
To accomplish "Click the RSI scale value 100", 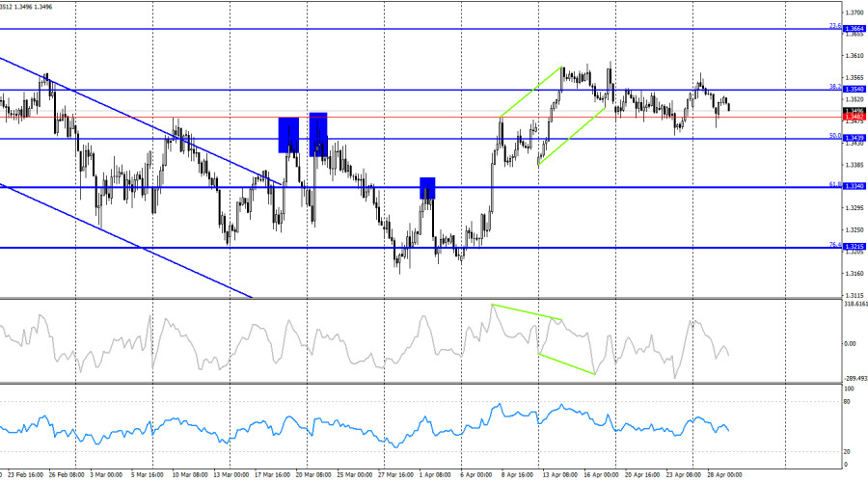I will point(849,389).
